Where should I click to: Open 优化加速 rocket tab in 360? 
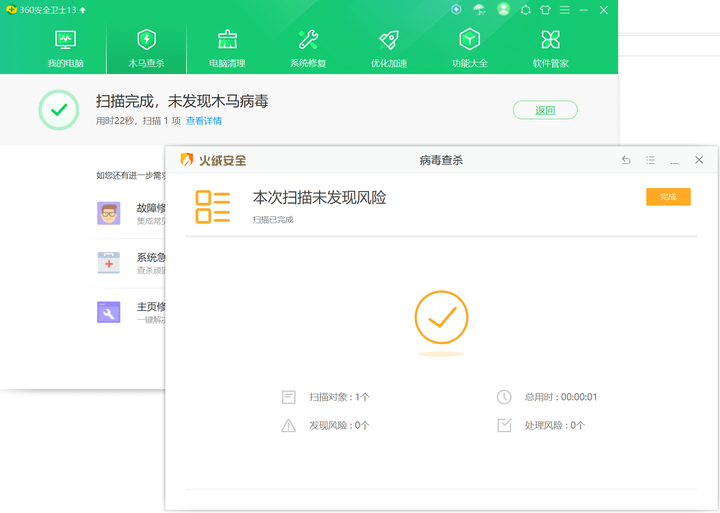pos(389,48)
